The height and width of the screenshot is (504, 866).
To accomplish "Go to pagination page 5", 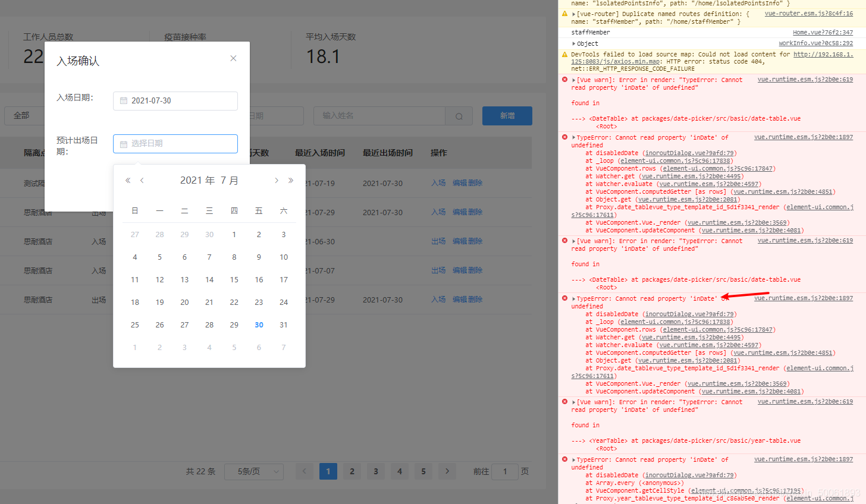I will [423, 471].
